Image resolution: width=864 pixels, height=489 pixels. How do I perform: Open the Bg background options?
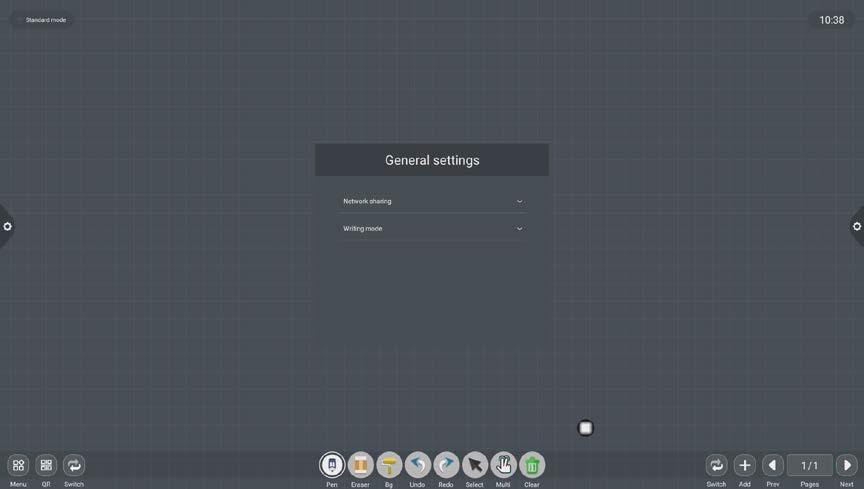tap(389, 465)
